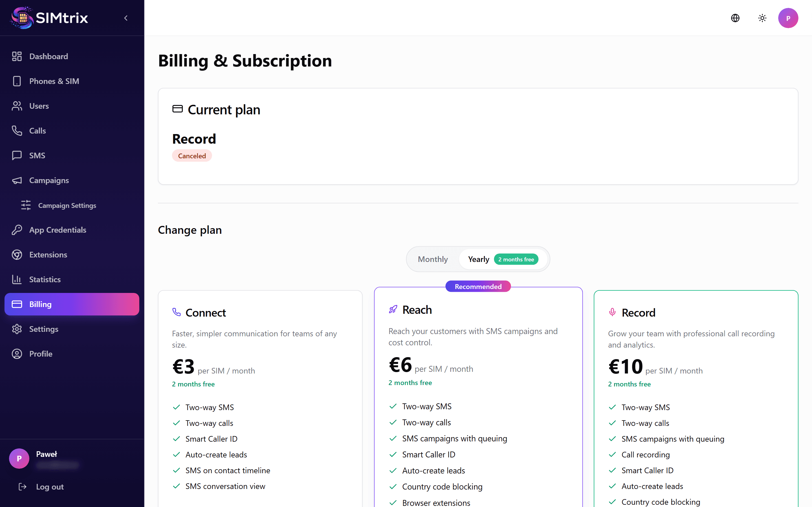The image size is (812, 507).
Task: Open the SMS chat bubble icon
Action: click(17, 155)
